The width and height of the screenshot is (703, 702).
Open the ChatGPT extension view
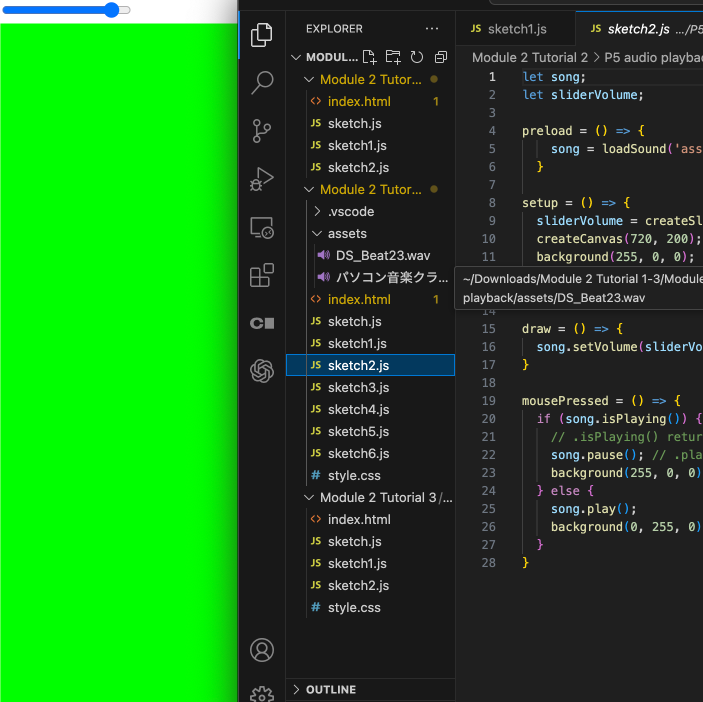262,371
